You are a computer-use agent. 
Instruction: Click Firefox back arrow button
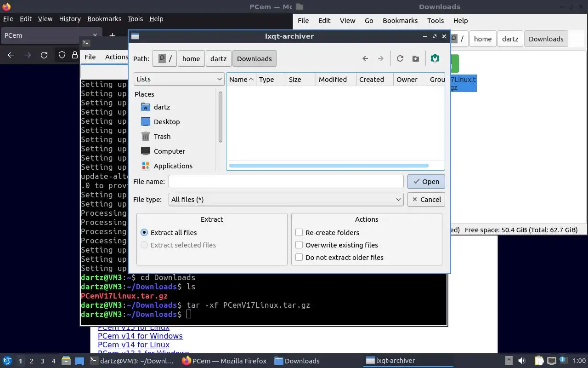tap(11, 55)
